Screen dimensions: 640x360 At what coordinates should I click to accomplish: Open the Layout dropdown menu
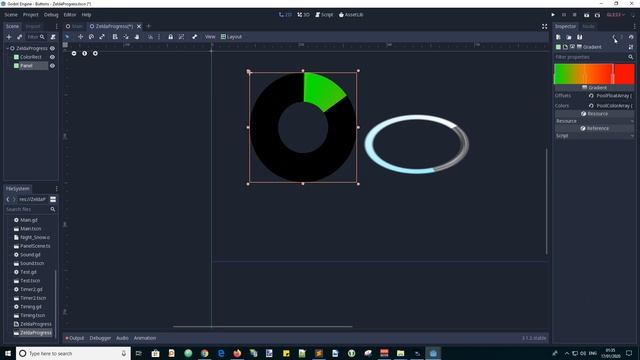pos(231,37)
